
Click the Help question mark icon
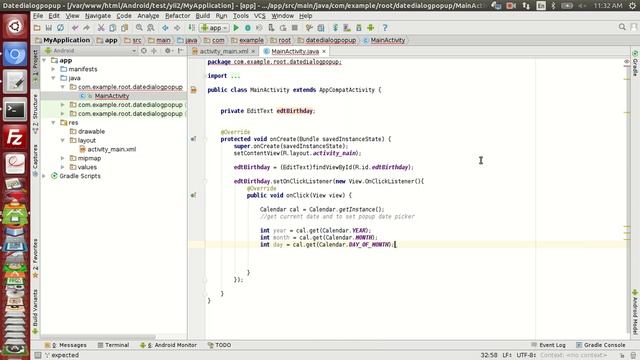385,28
